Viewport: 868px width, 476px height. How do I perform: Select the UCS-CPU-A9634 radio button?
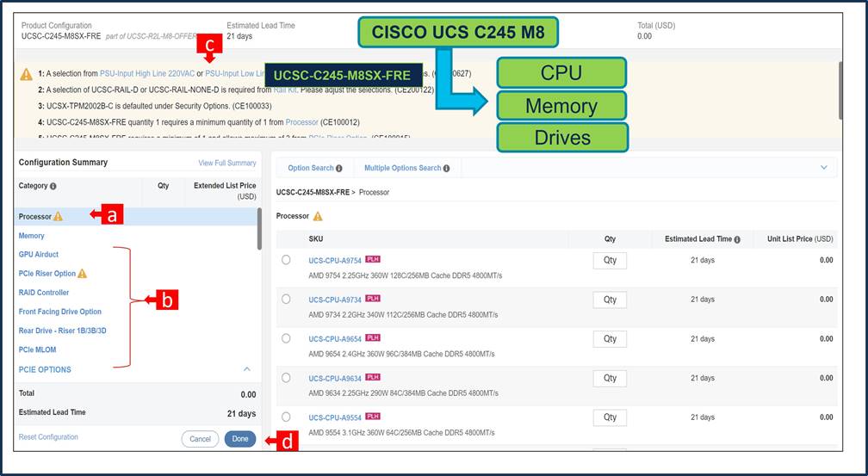(x=286, y=378)
